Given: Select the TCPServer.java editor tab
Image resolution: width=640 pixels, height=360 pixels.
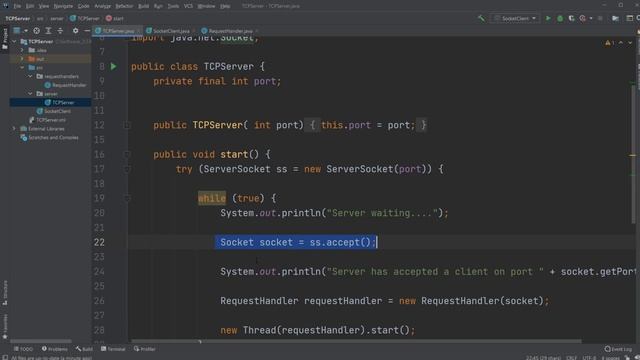Looking at the screenshot, I should tap(118, 31).
